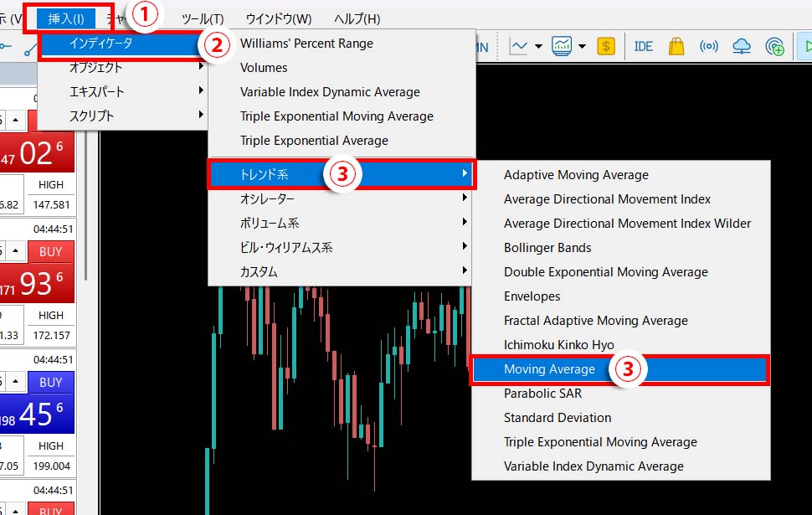The height and width of the screenshot is (515, 812).
Task: Click the green play algo trading button
Action: 805,47
